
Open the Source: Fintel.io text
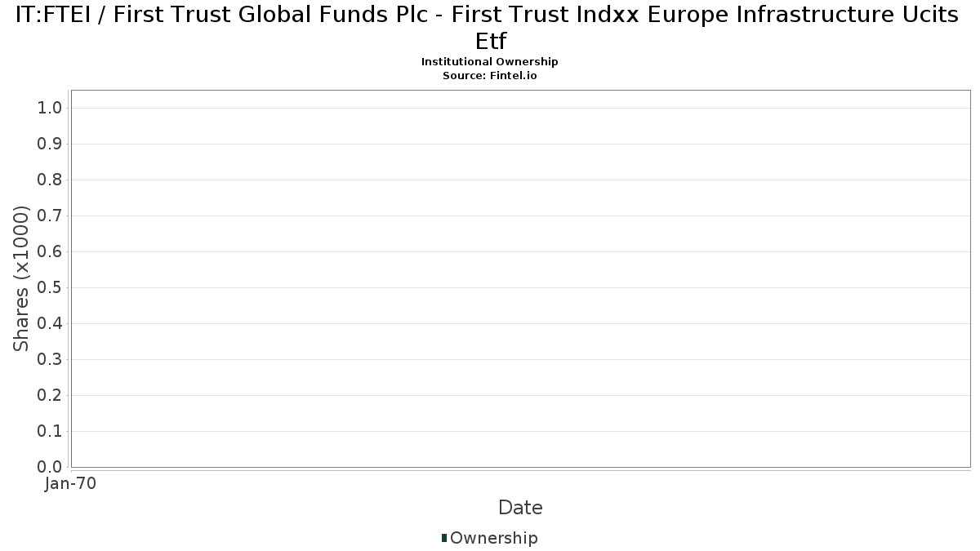click(x=490, y=75)
